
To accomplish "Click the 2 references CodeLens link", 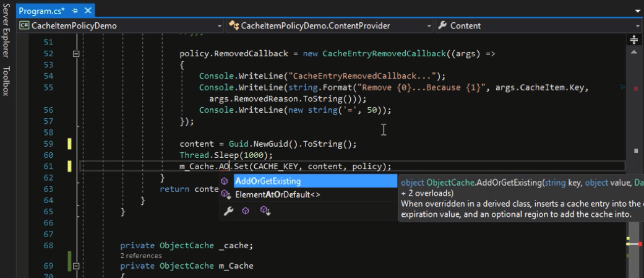I will click(141, 256).
